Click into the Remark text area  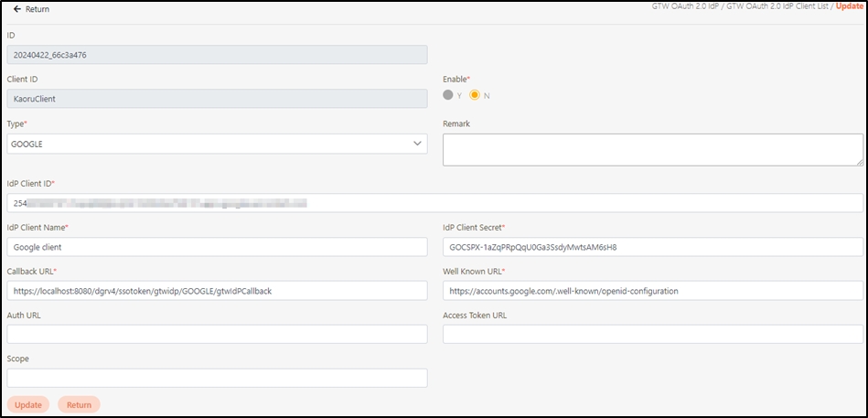[652, 149]
